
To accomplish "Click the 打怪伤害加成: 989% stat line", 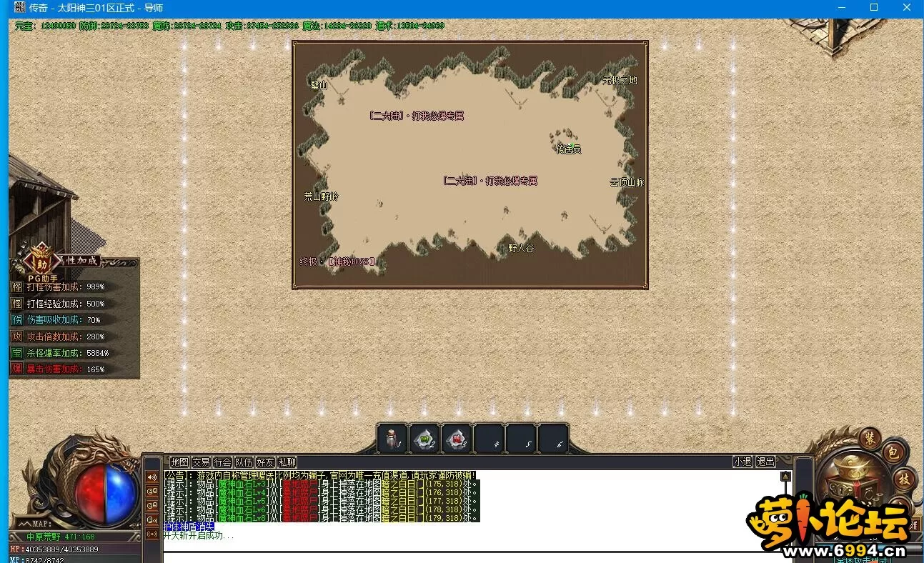I will [66, 287].
